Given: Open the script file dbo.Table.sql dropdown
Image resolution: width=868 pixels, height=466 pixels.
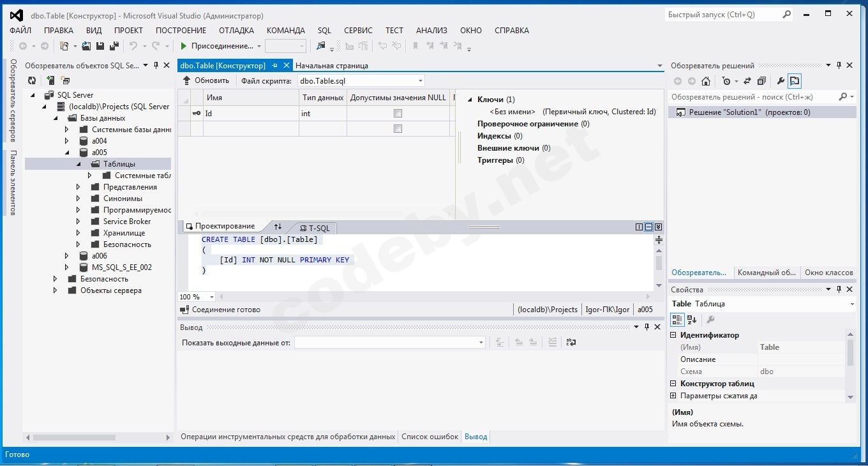Looking at the screenshot, I should click(x=420, y=81).
